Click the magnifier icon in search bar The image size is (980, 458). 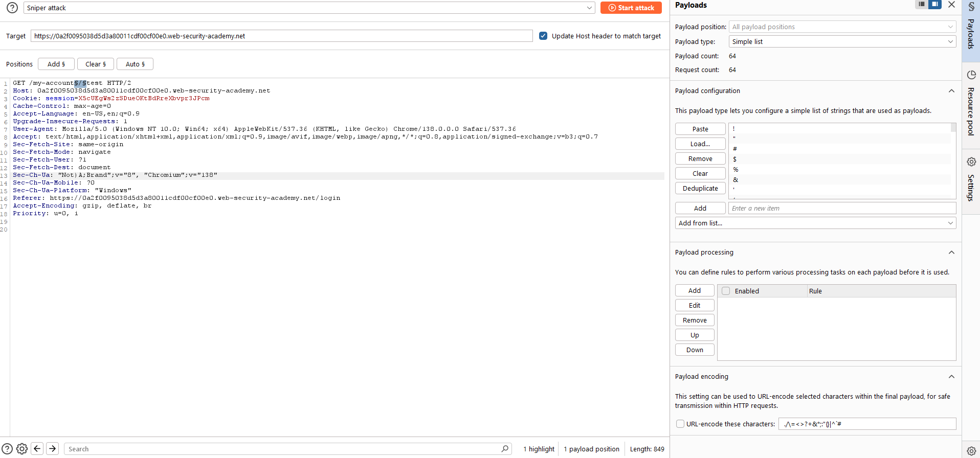point(505,449)
